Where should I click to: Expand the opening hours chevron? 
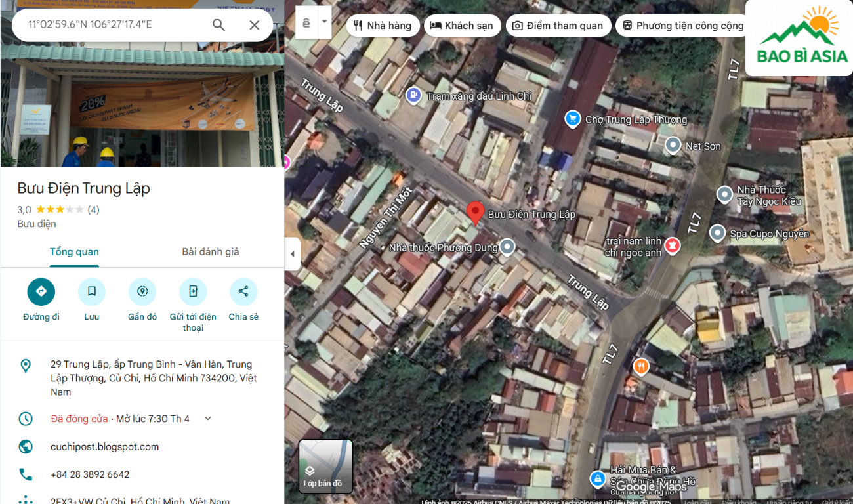(x=208, y=419)
